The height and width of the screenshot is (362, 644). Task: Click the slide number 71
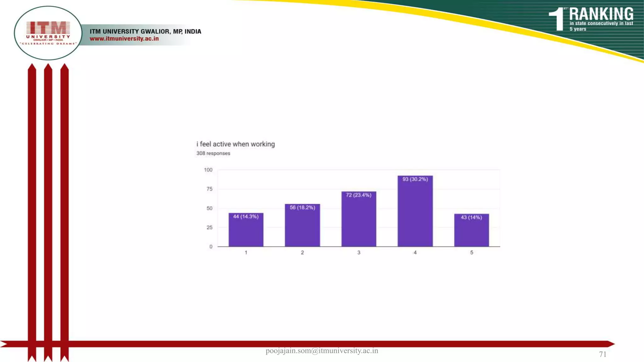602,354
